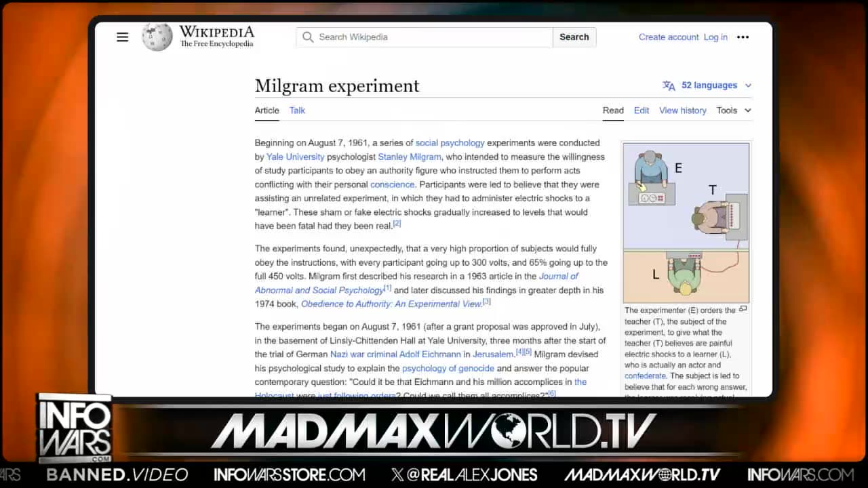This screenshot has height=488, width=868.
Task: Jump to citation reference 2
Action: click(x=397, y=223)
